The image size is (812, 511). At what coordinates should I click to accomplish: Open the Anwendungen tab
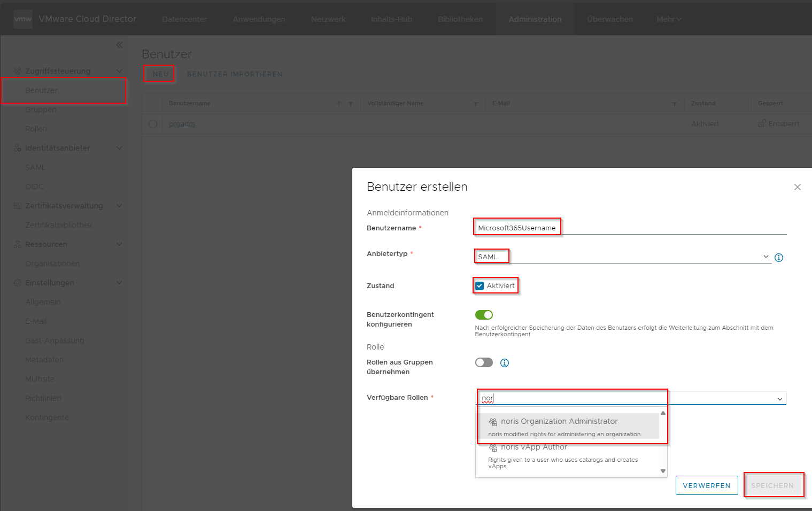[x=259, y=19]
